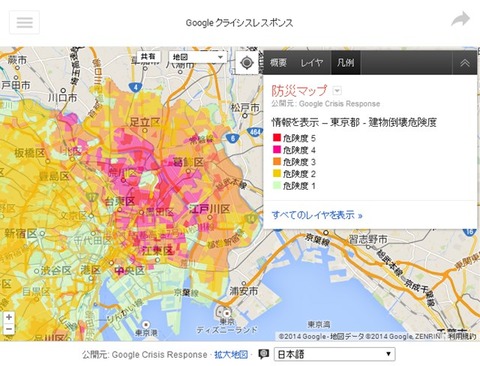Select the 凡例 tab

pos(346,63)
